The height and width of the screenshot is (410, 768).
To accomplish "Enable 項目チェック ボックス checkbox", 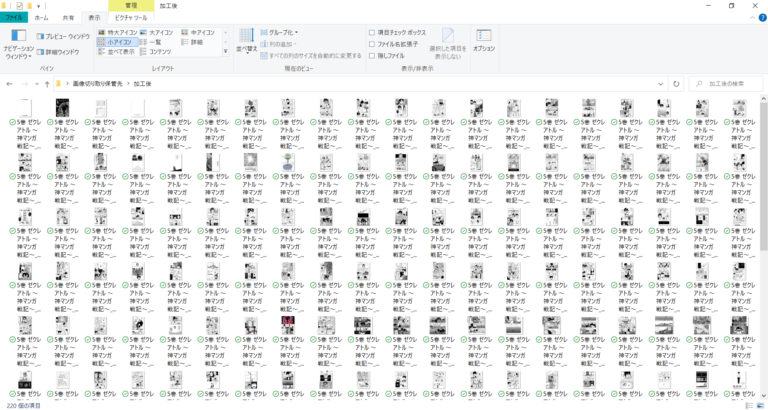I will tap(372, 32).
